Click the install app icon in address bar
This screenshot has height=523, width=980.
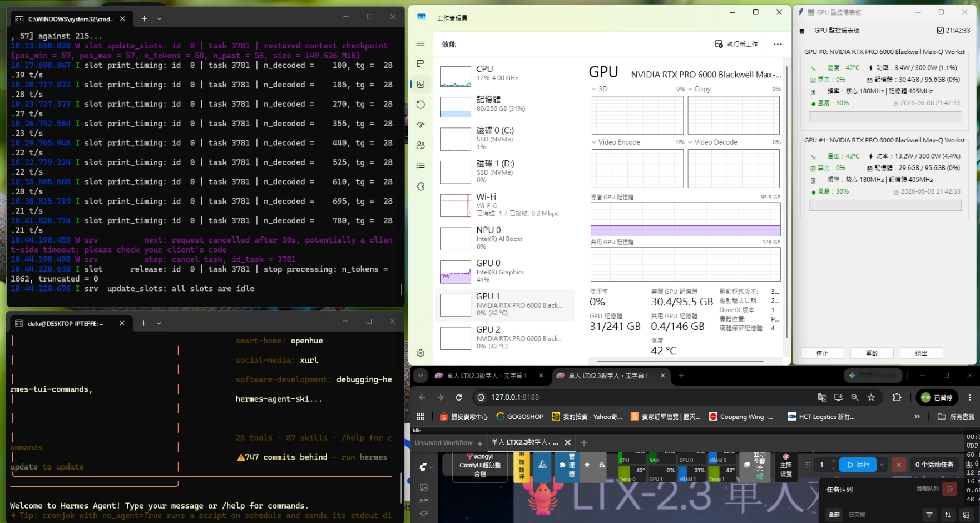pos(838,397)
